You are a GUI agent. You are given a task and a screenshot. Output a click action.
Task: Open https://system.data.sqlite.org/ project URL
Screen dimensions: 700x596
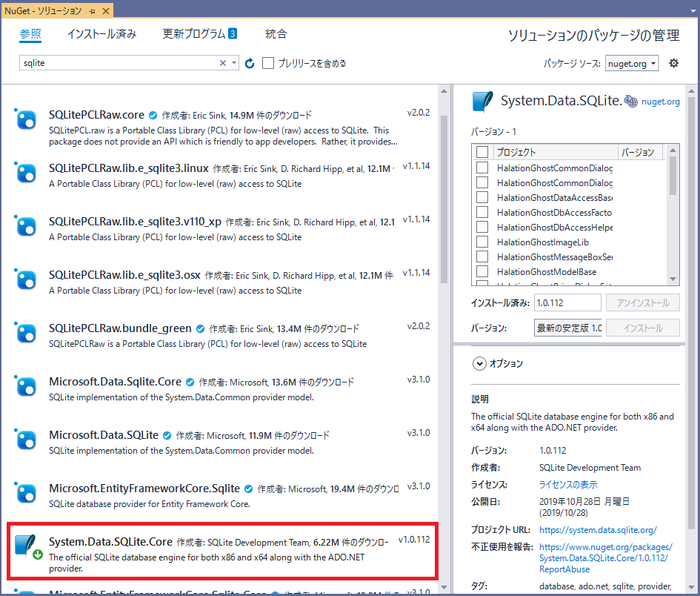pyautogui.click(x=598, y=530)
